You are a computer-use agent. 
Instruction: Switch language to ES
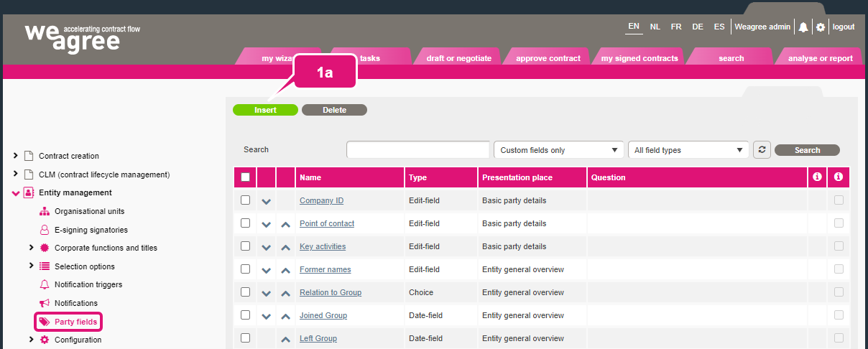[719, 27]
